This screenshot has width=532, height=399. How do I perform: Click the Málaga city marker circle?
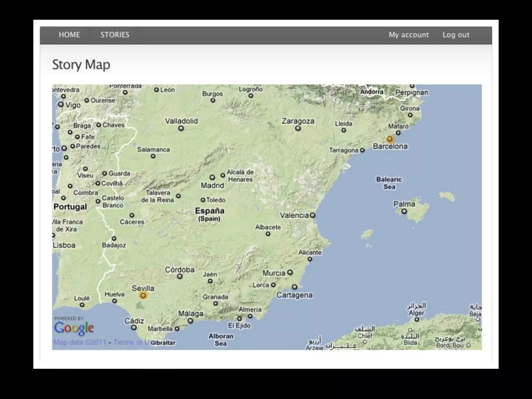pyautogui.click(x=190, y=321)
